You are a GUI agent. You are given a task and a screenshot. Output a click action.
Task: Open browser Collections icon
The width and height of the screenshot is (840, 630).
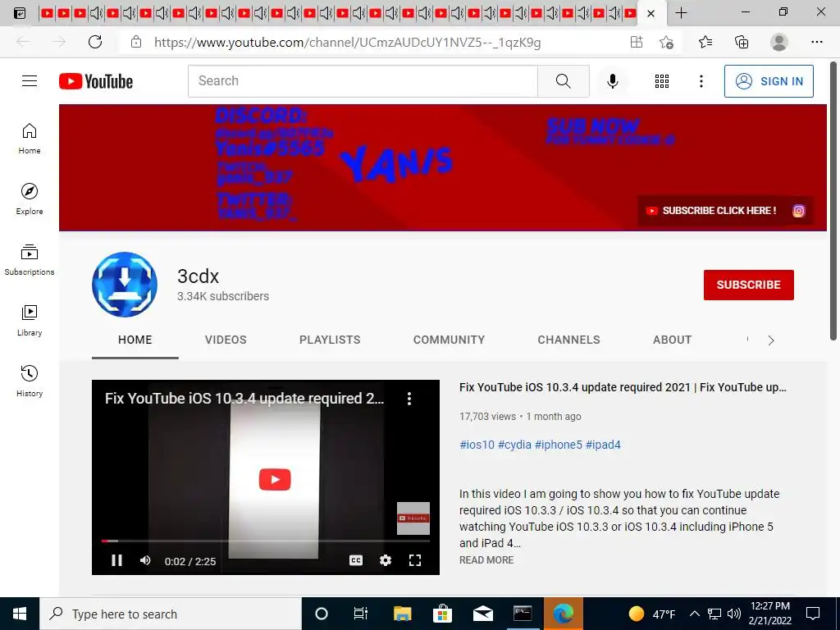[742, 42]
